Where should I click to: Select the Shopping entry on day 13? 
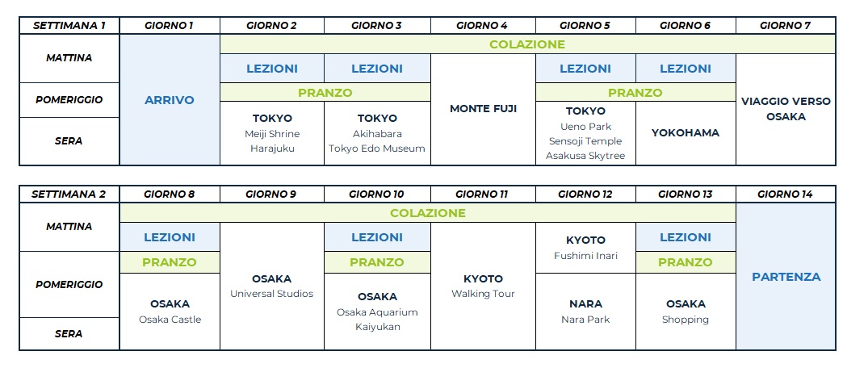pos(686,320)
